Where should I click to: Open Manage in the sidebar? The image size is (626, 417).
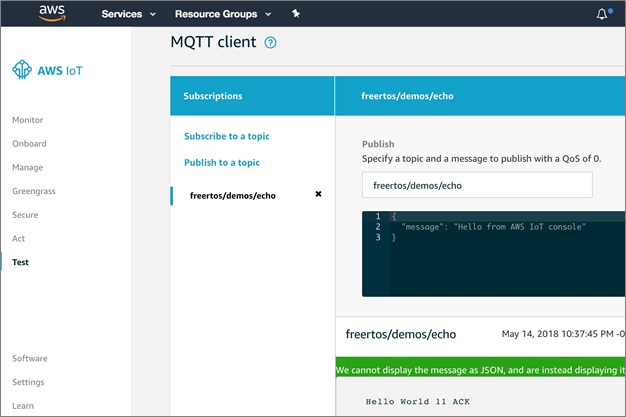tap(28, 167)
